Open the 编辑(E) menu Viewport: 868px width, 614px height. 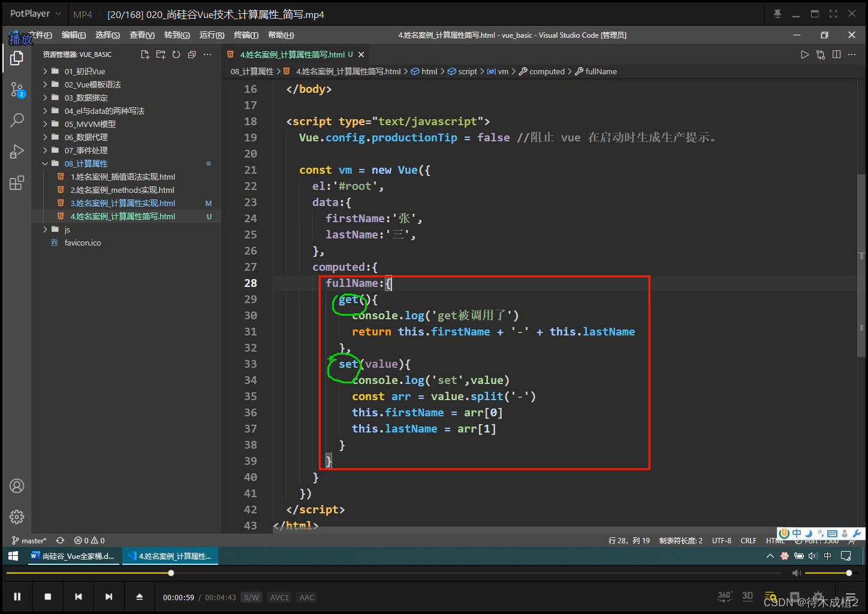(74, 35)
